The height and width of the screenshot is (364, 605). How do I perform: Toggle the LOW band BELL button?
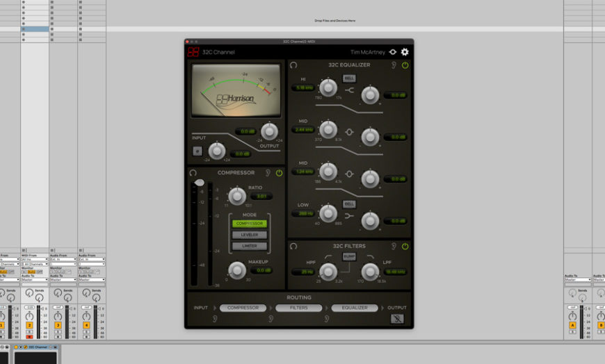pos(349,204)
